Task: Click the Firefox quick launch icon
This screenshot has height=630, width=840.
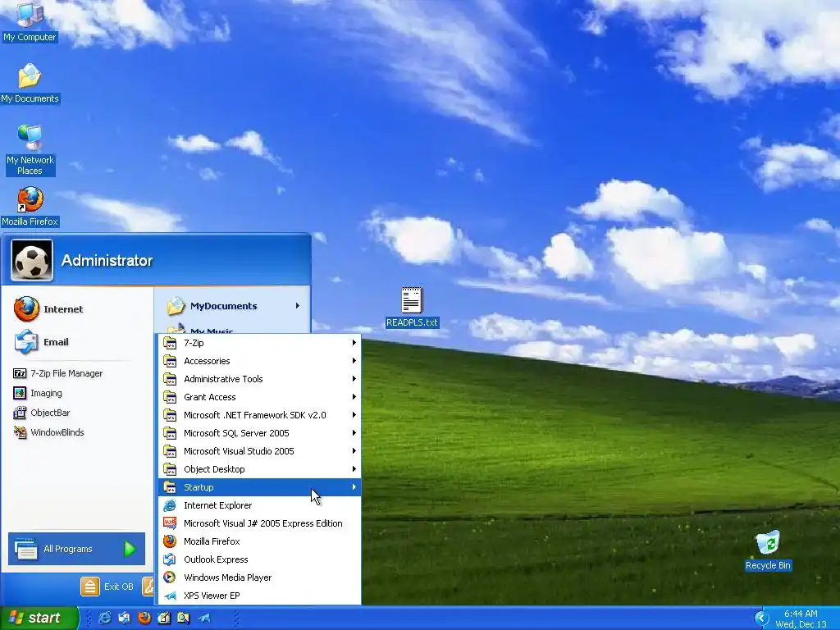Action: coord(144,619)
